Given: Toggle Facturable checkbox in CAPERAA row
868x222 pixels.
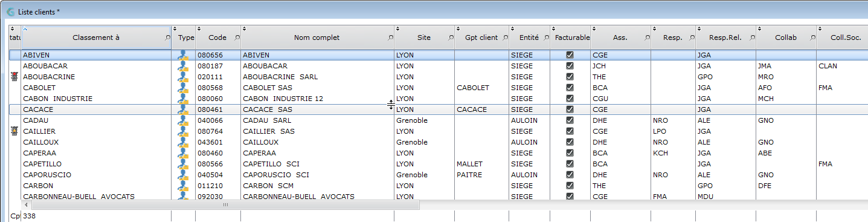Looking at the screenshot, I should 570,153.
